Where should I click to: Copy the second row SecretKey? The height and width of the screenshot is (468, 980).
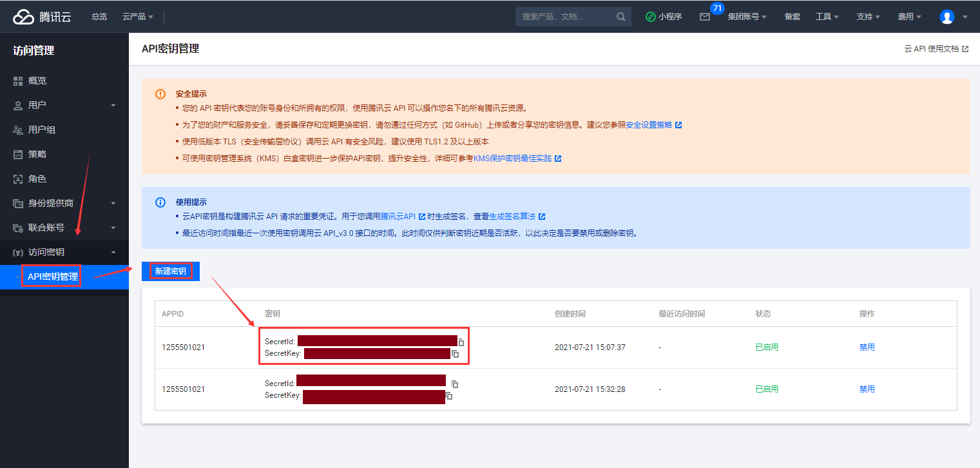449,396
